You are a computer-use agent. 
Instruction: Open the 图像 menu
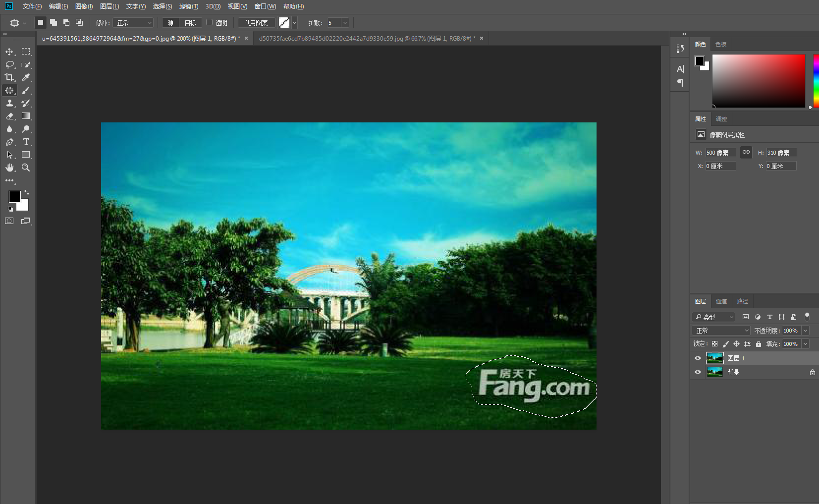pyautogui.click(x=84, y=6)
